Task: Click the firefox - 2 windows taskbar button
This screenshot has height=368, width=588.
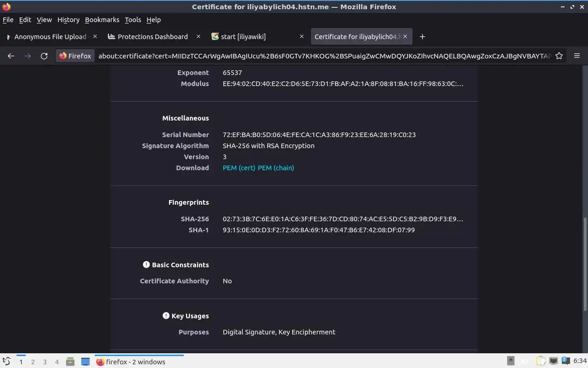Action: (x=139, y=362)
